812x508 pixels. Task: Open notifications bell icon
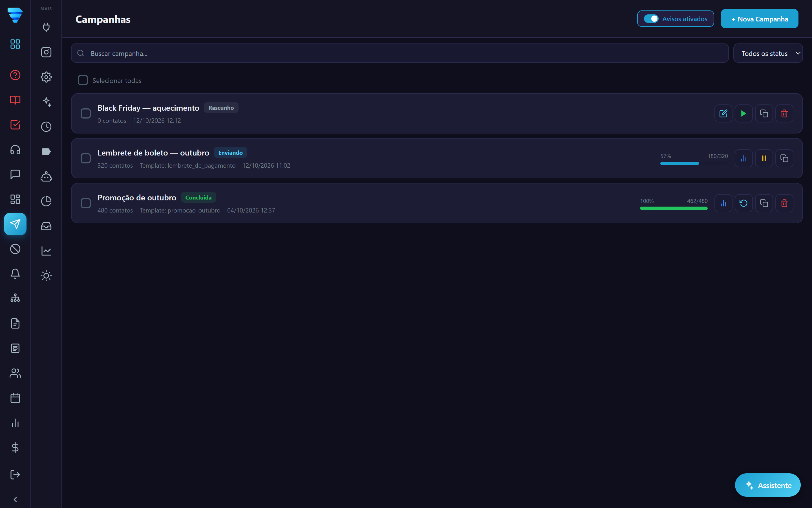click(15, 274)
